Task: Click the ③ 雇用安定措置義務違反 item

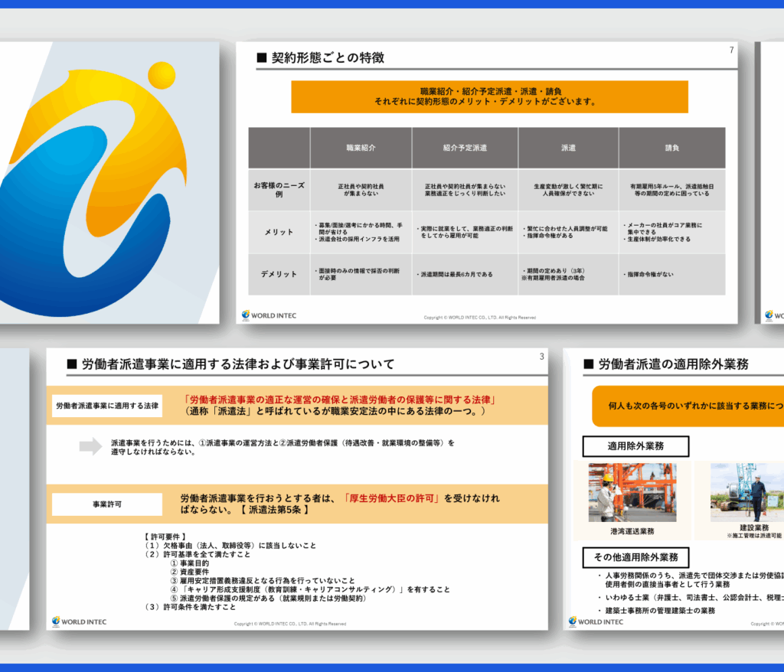Action: pos(263,580)
